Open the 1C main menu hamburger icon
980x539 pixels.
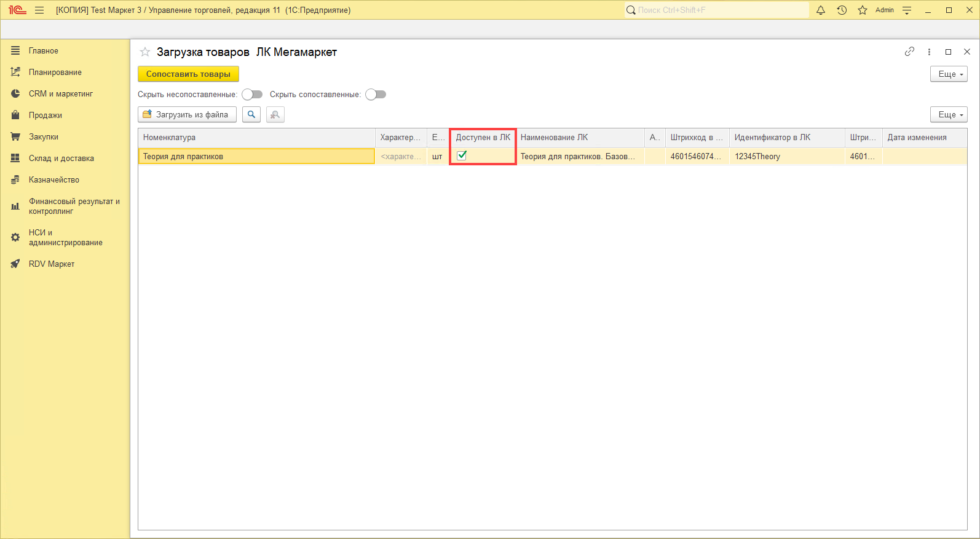pos(39,10)
